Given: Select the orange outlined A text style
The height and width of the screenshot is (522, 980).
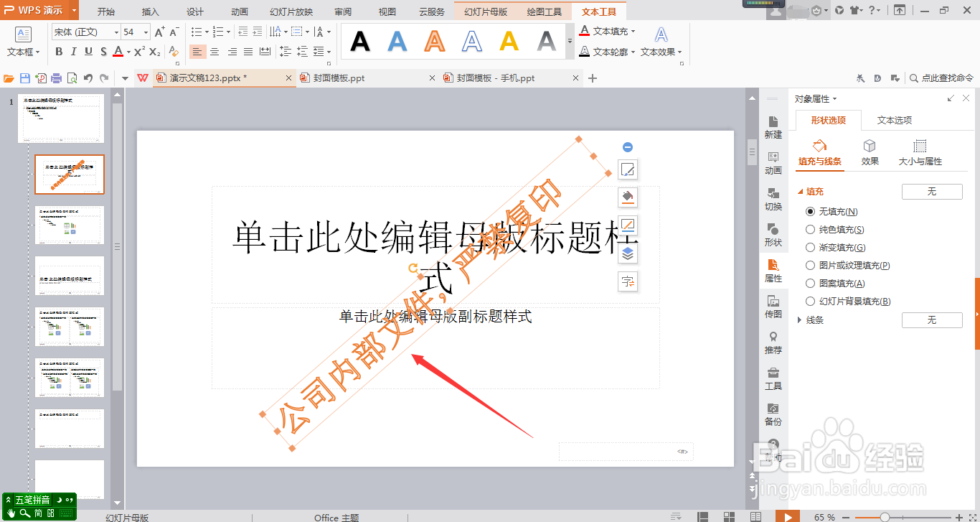Looking at the screenshot, I should click(x=435, y=42).
